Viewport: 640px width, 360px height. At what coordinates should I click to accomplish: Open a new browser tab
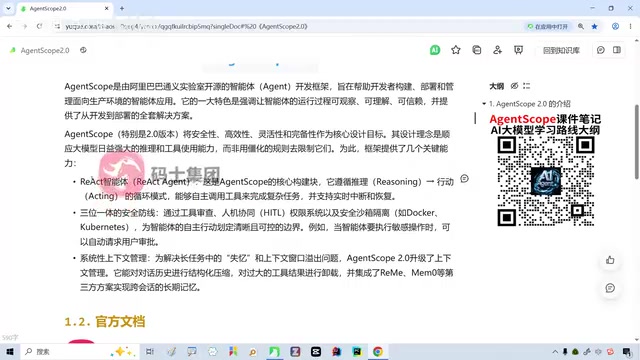tap(122, 9)
